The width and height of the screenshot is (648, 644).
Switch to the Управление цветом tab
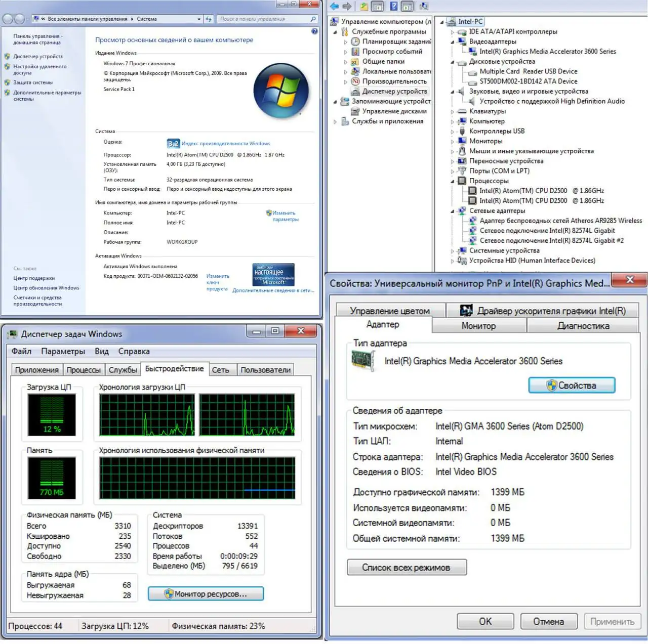(390, 311)
